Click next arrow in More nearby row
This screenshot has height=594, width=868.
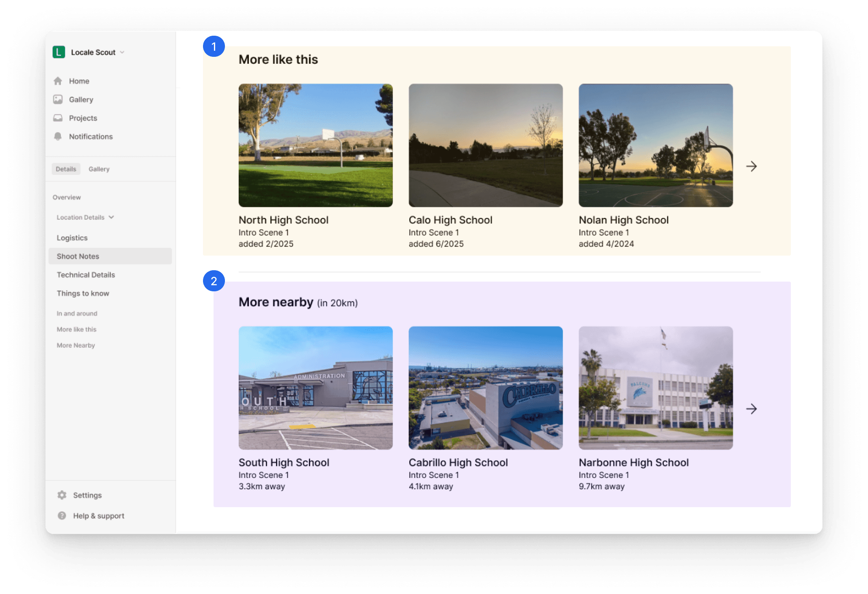(x=751, y=409)
